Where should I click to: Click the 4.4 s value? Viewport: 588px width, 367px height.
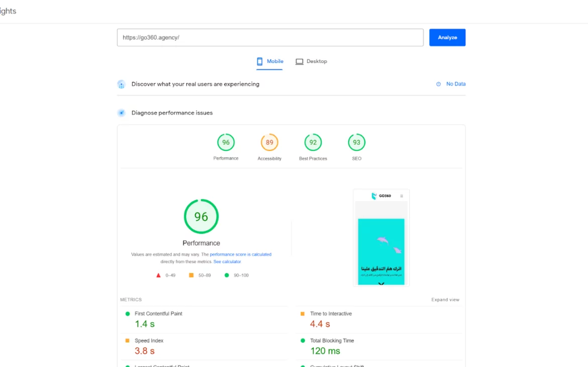coord(320,324)
